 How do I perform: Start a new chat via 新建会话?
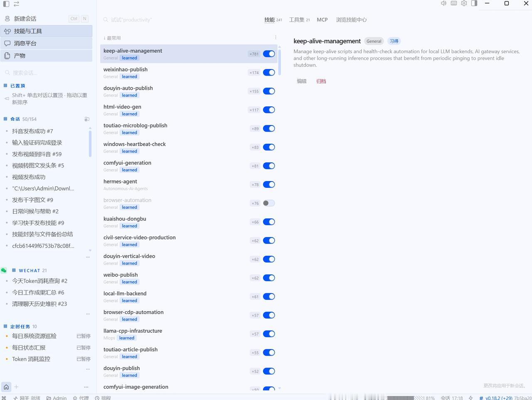46,19
